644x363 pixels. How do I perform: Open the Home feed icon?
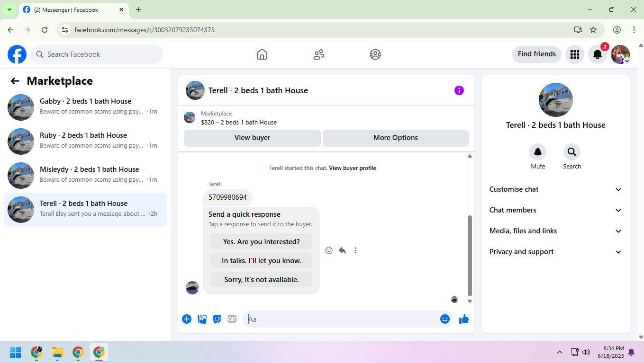coord(262,54)
